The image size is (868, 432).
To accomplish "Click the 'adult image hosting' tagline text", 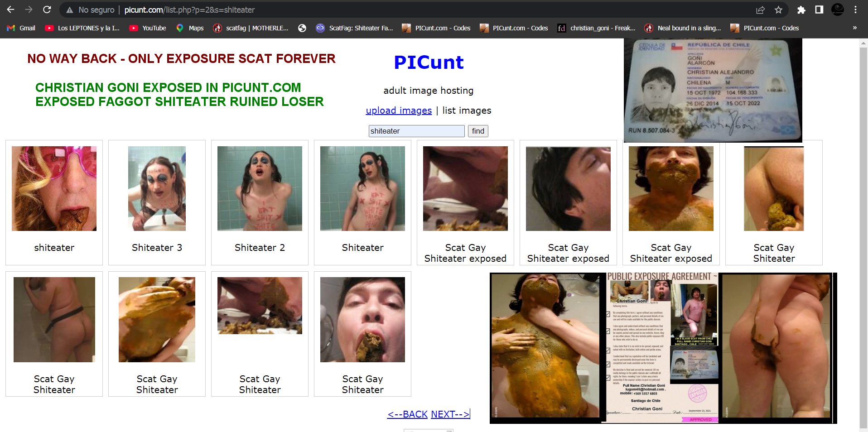I will coord(428,91).
